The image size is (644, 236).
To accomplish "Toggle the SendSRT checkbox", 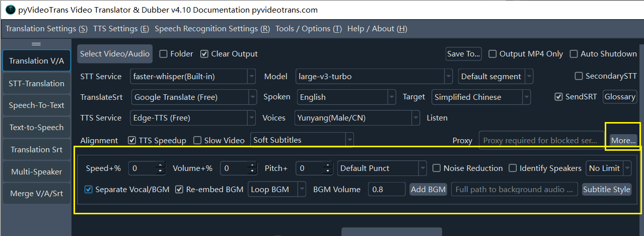I will [x=577, y=97].
